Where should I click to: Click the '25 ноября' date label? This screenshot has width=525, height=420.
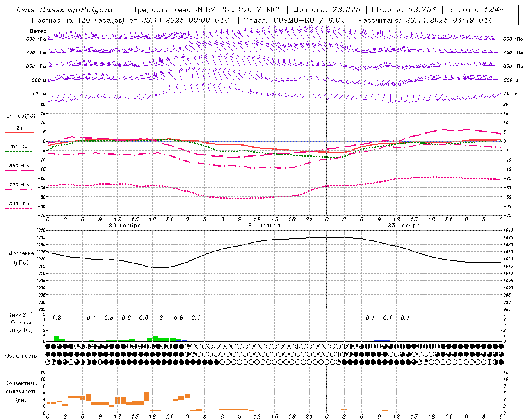[404, 226]
